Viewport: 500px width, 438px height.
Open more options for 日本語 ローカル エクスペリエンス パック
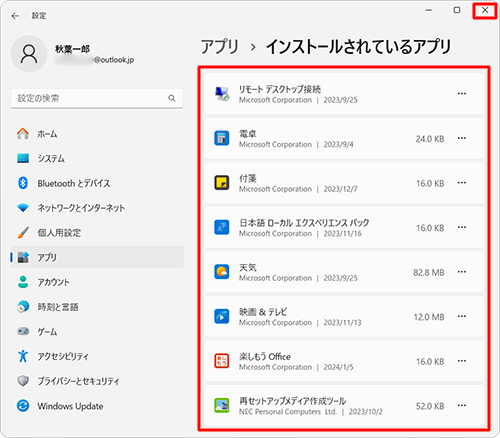[x=462, y=227]
